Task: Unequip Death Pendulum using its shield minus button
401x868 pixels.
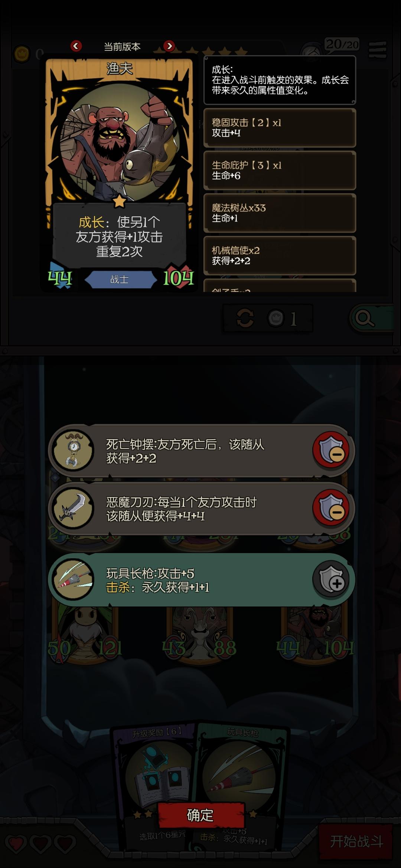Action: [331, 450]
